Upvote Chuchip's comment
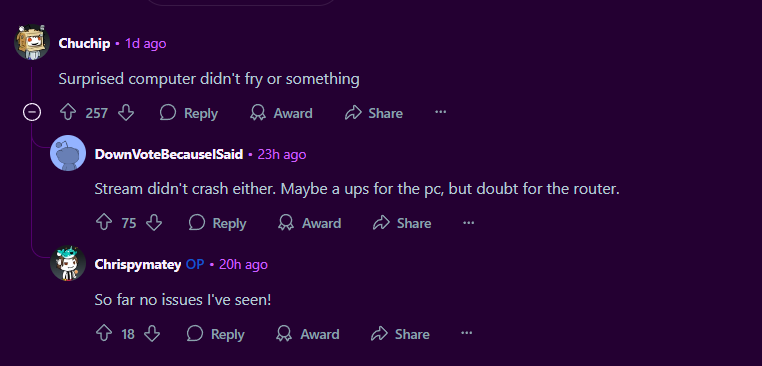This screenshot has height=366, width=762. [x=68, y=113]
